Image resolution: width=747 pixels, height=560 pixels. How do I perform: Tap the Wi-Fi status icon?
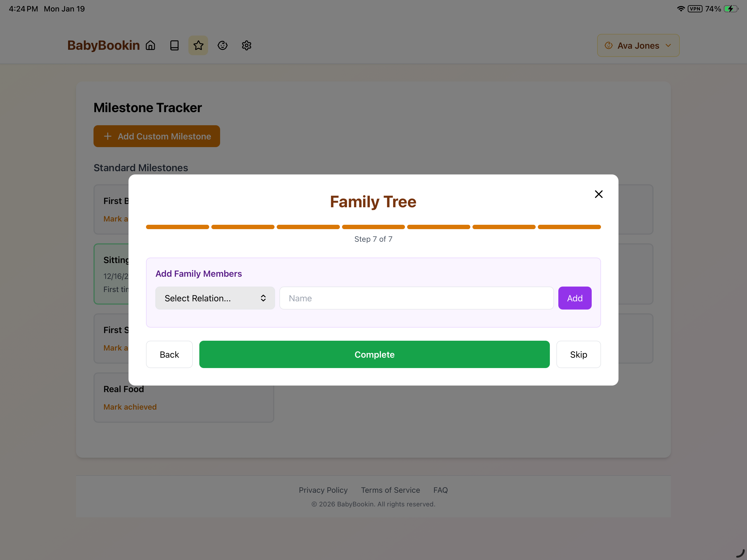681,9
